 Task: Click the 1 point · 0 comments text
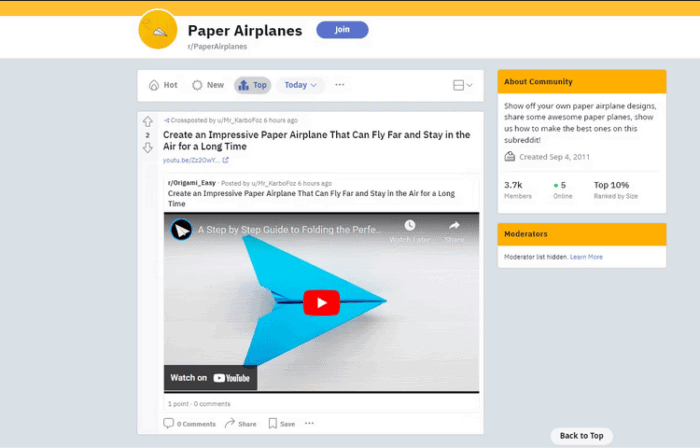coord(199,404)
